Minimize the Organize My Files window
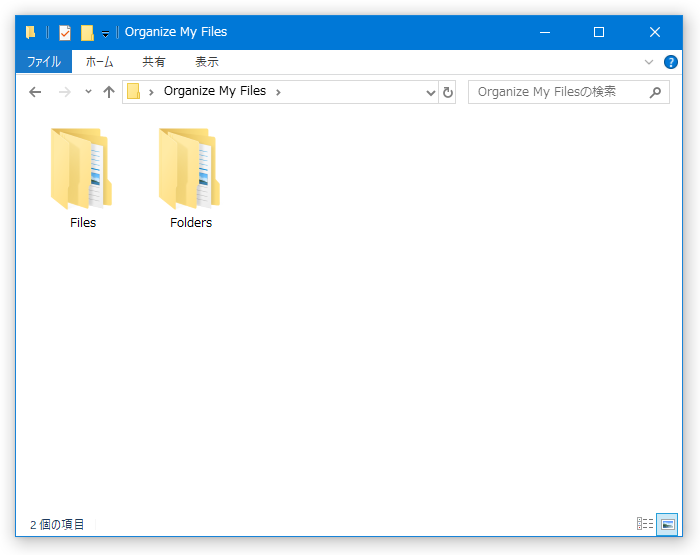The image size is (700, 555). 545,32
